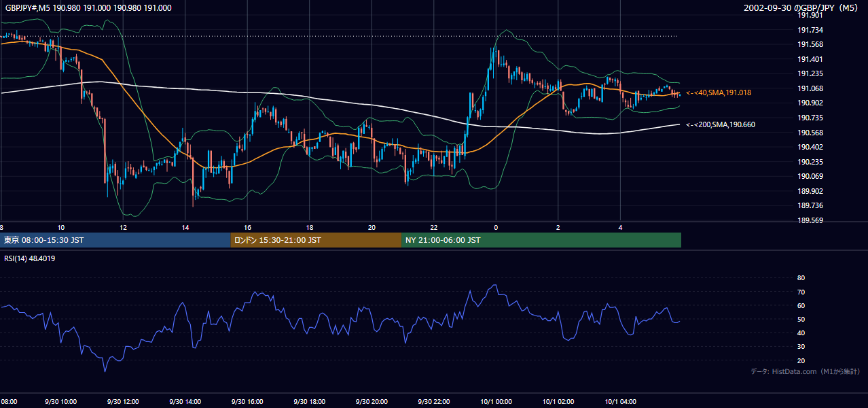Viewport: 868px width, 408px height.
Task: Click hour label 0 under the price chart
Action: point(496,228)
